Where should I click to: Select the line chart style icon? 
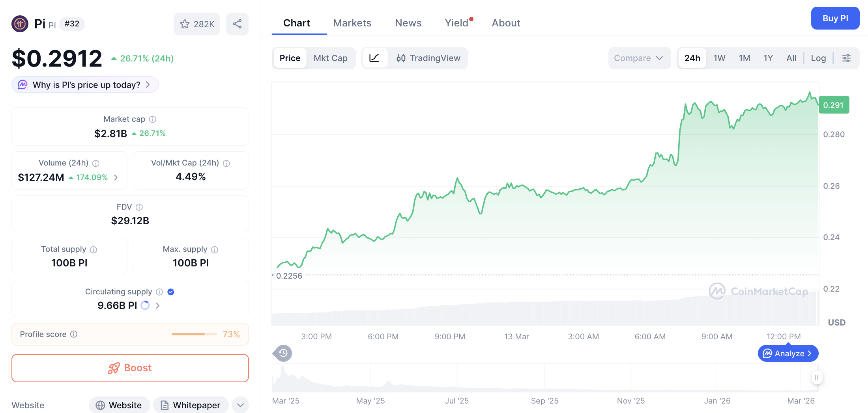(x=375, y=58)
